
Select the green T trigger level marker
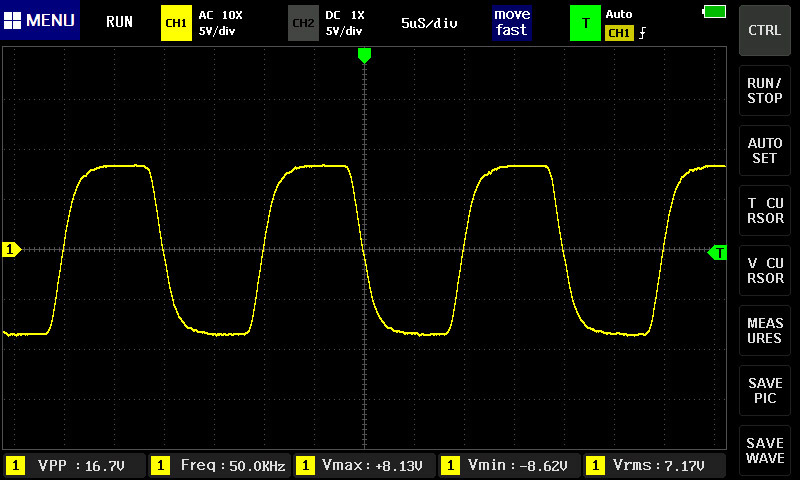click(717, 252)
